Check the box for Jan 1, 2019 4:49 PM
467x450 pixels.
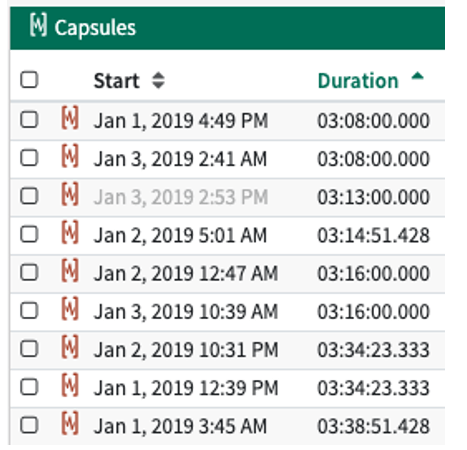pyautogui.click(x=29, y=120)
